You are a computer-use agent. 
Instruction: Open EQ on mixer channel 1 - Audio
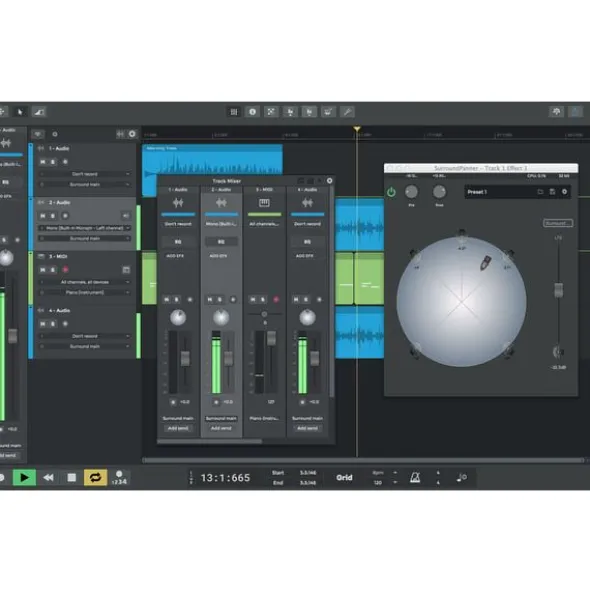(x=178, y=242)
